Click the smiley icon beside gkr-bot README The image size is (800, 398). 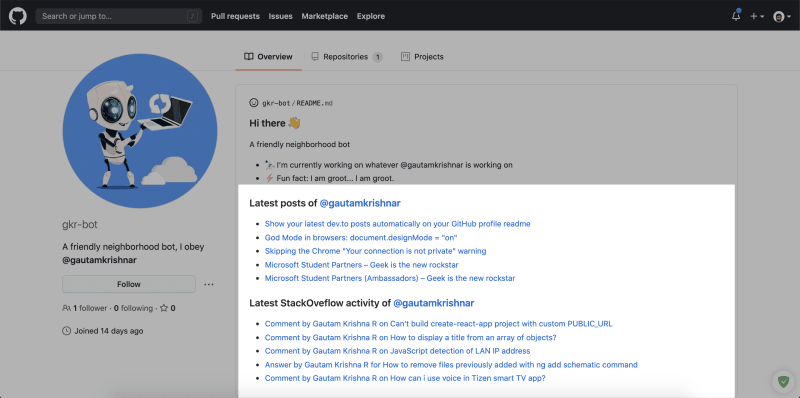pos(254,103)
